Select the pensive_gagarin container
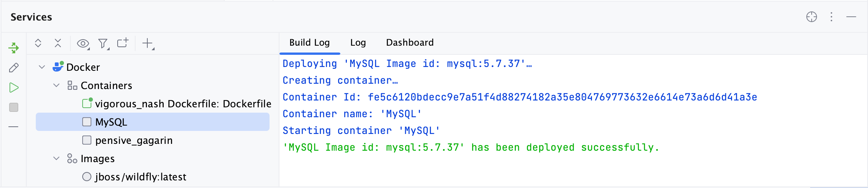Screen dimensions: 868x188 point(134,140)
